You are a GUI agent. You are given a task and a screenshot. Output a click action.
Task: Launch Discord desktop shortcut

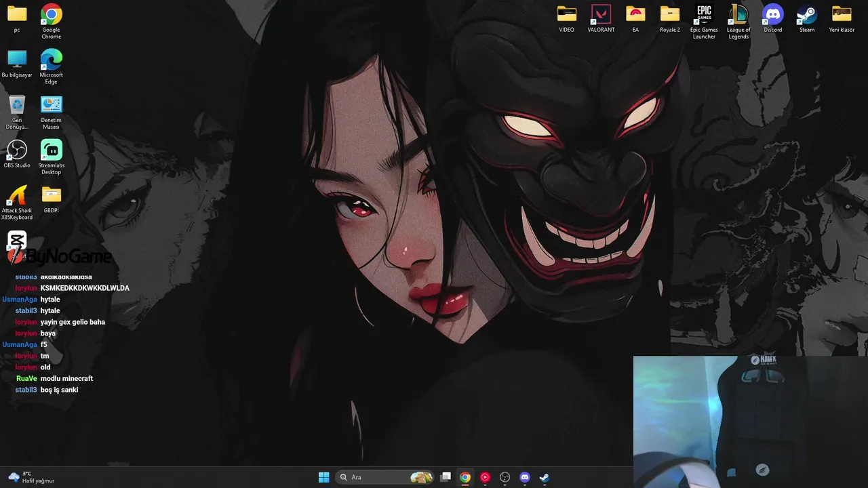772,18
